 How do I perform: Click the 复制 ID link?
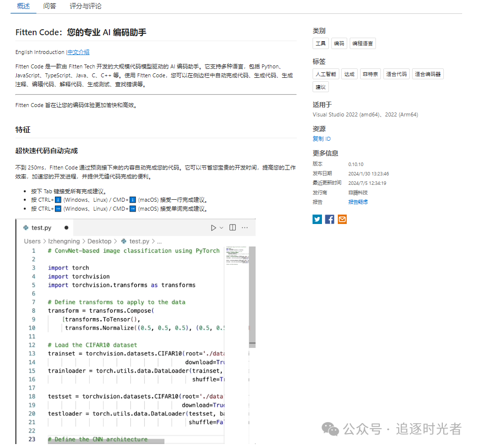321,139
